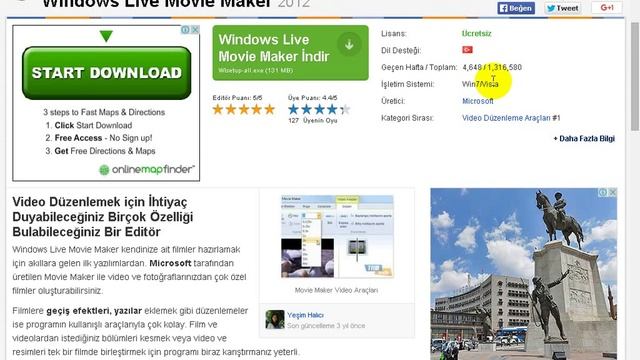640x360 pixels.
Task: Close the statue photo ad via X icon
Action: coord(613,192)
